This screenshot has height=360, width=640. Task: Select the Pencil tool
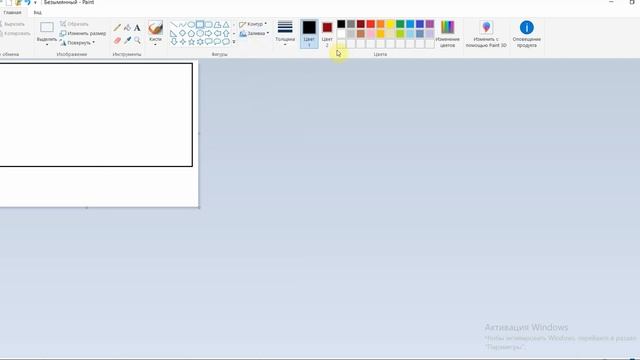(x=117, y=28)
